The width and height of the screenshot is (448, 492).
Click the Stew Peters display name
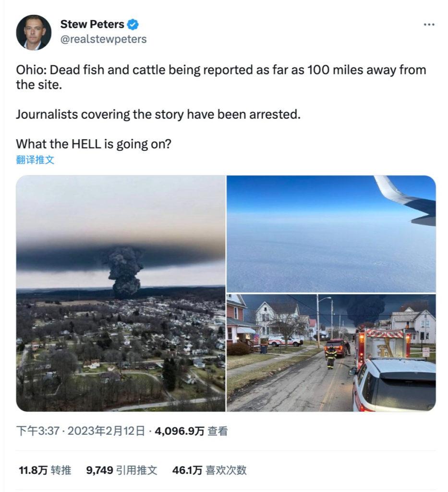(x=92, y=25)
